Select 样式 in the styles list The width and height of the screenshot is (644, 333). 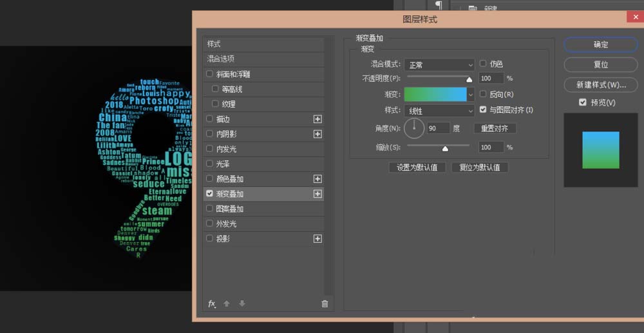click(263, 44)
